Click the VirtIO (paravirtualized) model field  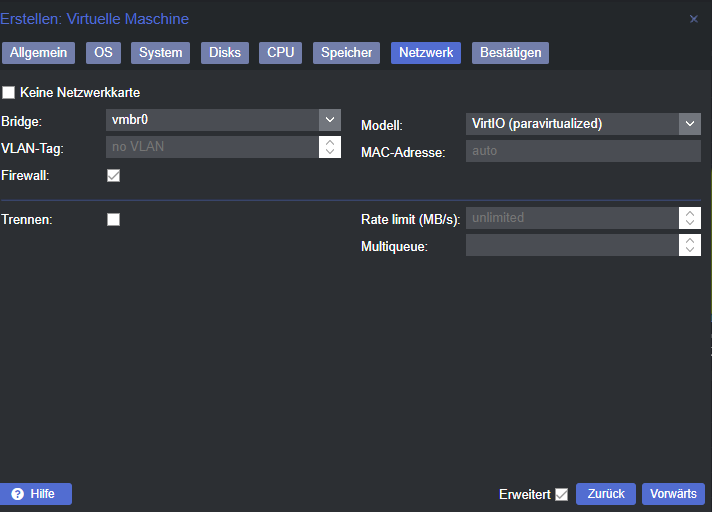(573, 124)
